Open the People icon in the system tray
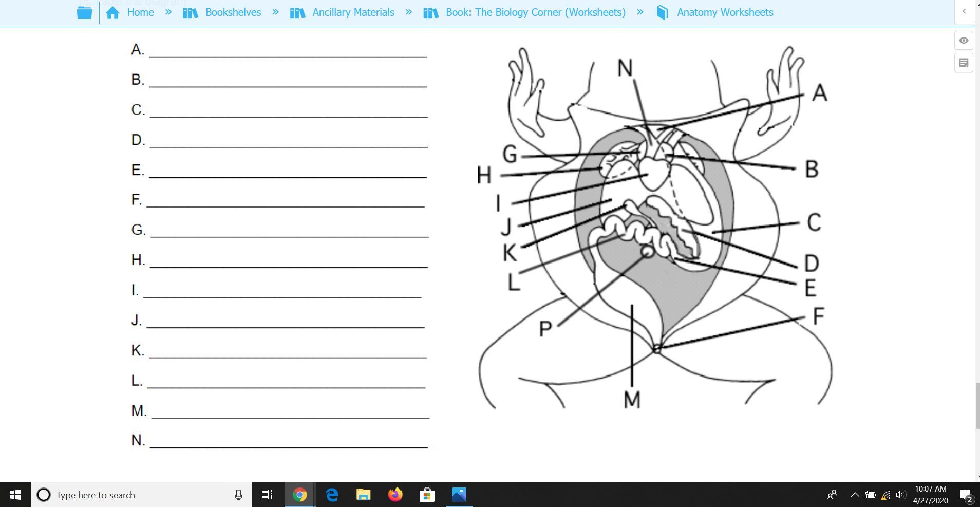980x507 pixels. tap(832, 495)
